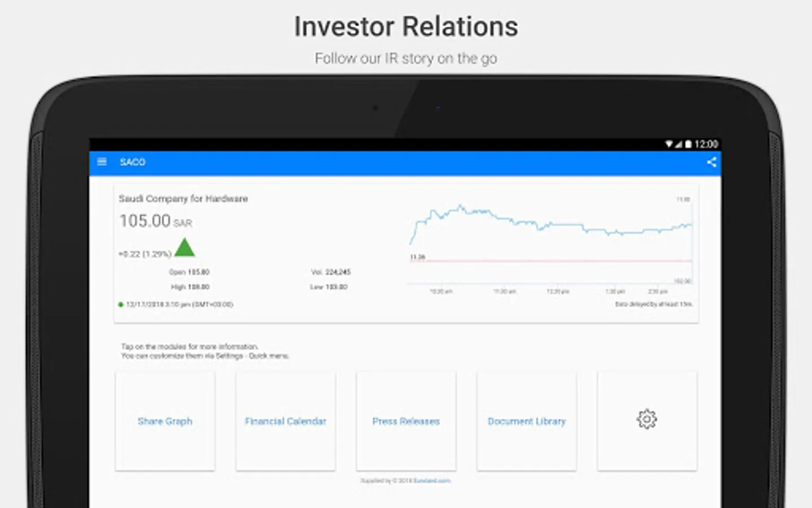
Task: Open the Financial Calendar module
Action: click(285, 421)
